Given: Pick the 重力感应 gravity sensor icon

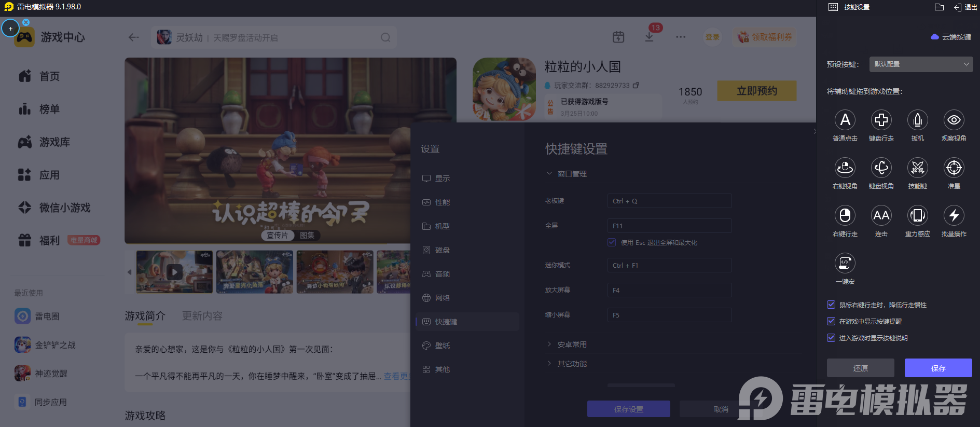Looking at the screenshot, I should (x=918, y=215).
